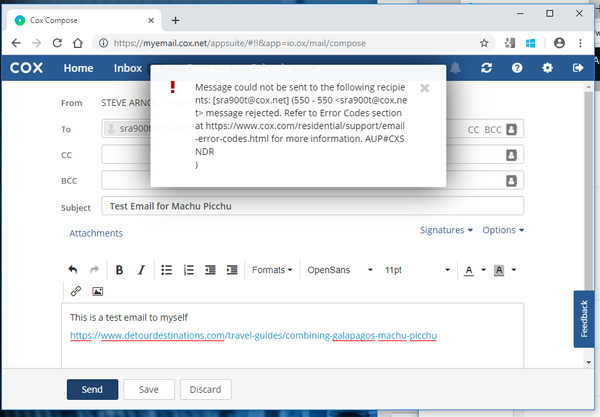Viewport: 600px width, 417px height.
Task: Click into the CC input field
Action: 313,155
